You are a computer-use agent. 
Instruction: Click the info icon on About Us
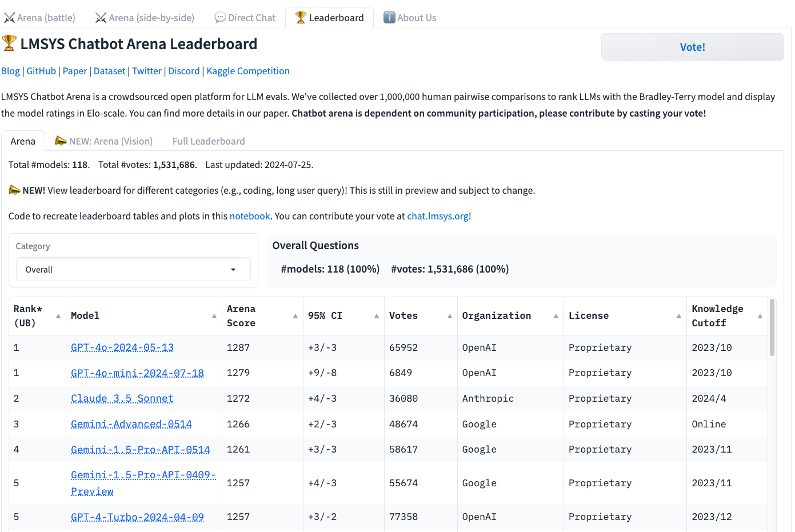(x=389, y=18)
